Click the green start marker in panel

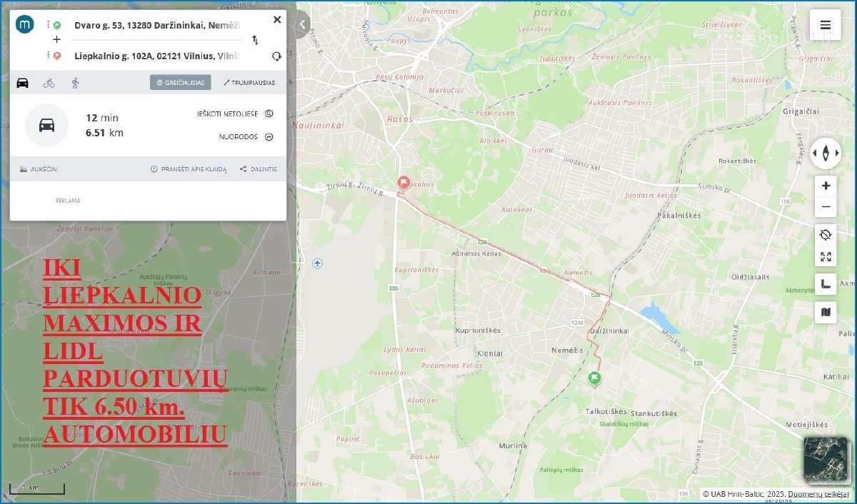[x=57, y=25]
